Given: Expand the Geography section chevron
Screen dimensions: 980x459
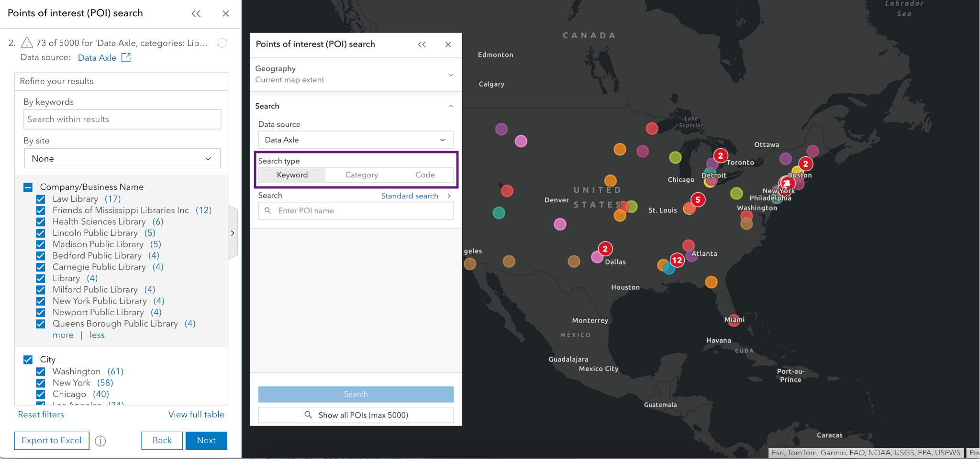Looking at the screenshot, I should pos(451,75).
